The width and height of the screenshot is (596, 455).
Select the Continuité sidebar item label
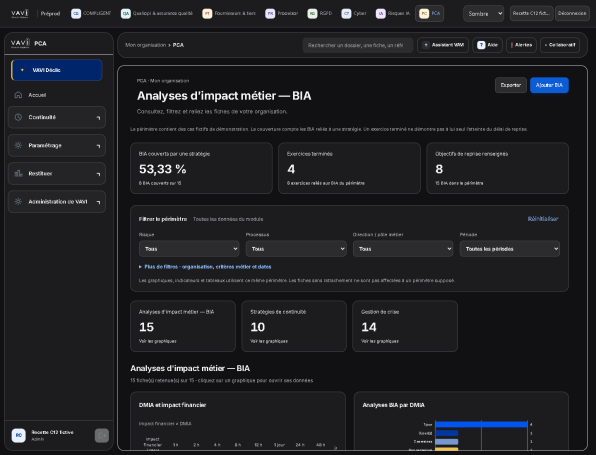[42, 117]
